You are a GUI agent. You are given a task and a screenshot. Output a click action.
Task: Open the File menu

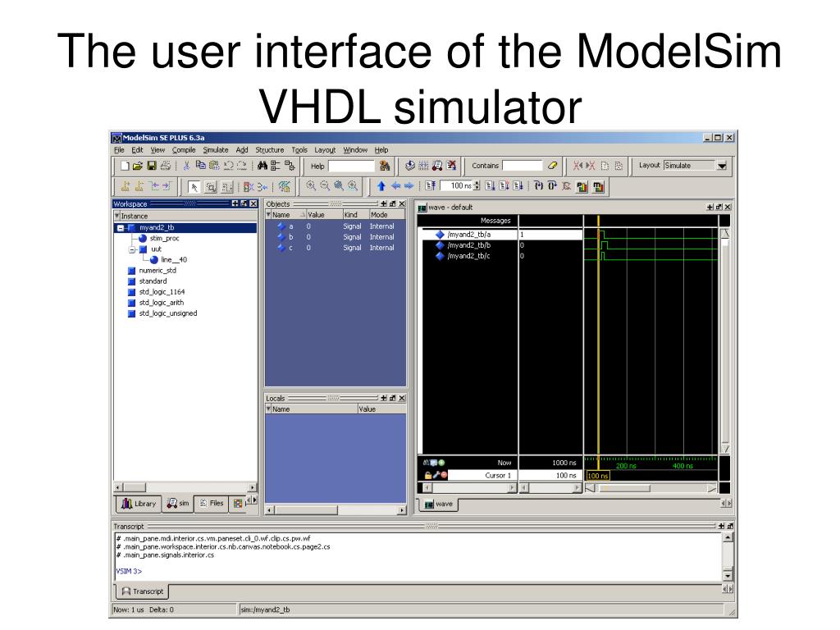(x=119, y=150)
